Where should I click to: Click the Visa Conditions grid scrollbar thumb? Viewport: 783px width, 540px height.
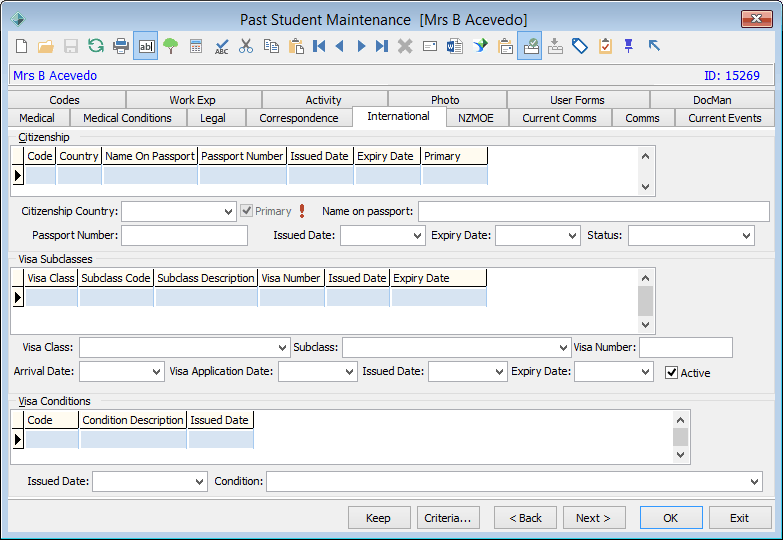[680, 437]
